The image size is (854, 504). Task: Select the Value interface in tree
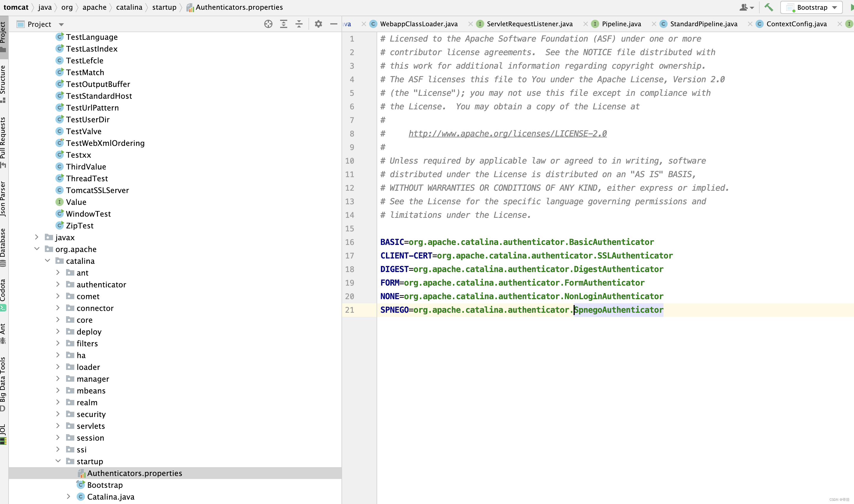pos(76,202)
